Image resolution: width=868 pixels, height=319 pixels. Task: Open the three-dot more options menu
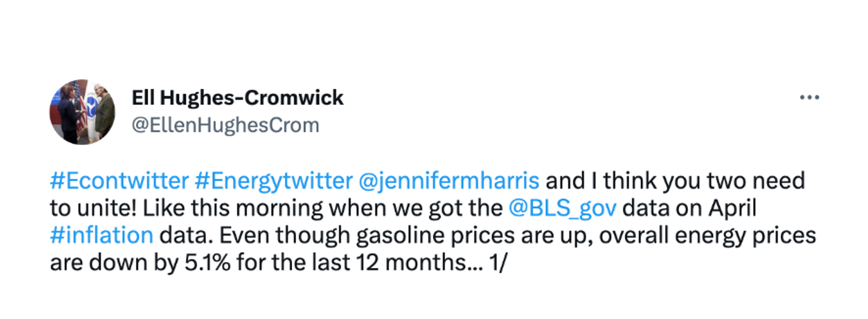coord(809,97)
